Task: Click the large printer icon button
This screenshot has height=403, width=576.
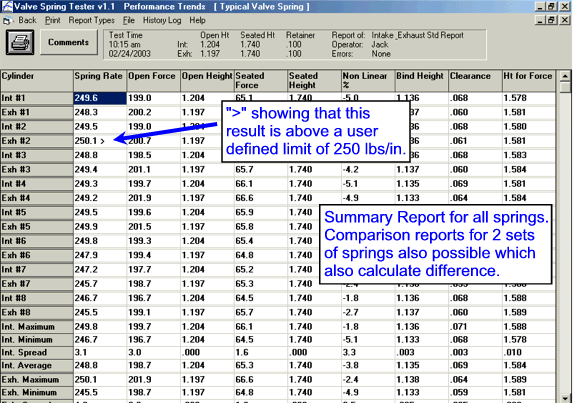Action: (20, 43)
